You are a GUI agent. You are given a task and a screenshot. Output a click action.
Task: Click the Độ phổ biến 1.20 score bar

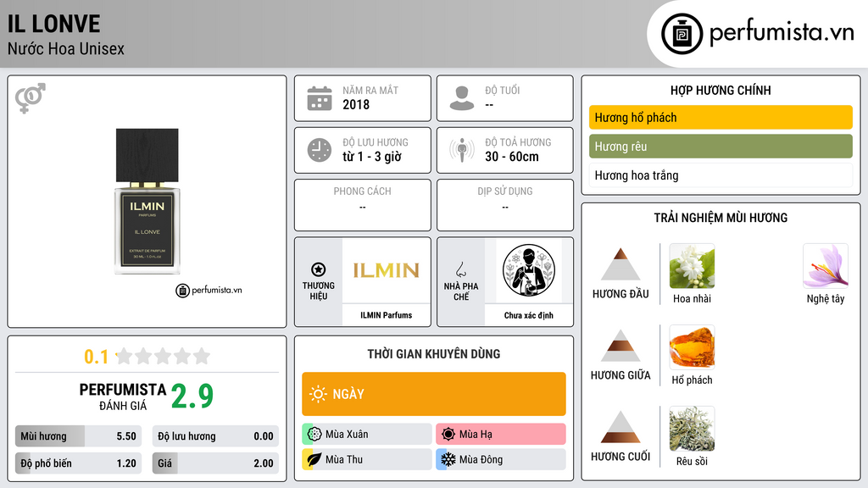78,463
